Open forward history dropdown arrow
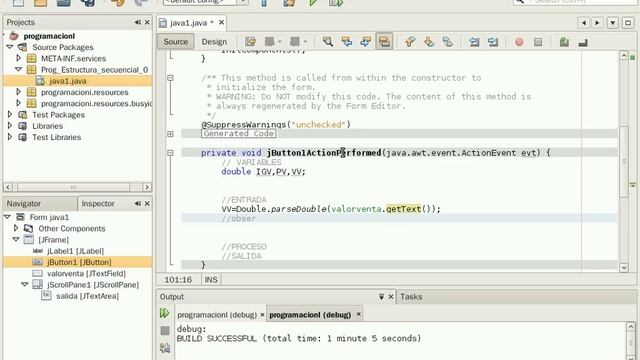 coord(305,42)
